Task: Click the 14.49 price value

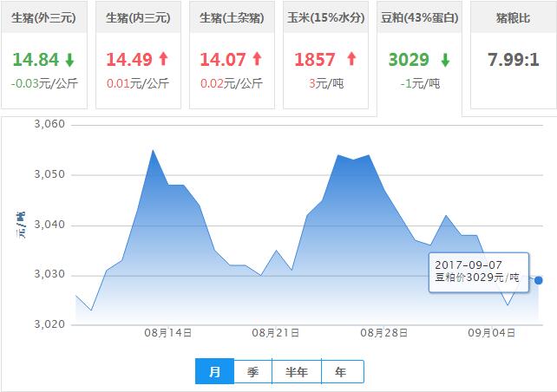Action: click(129, 59)
